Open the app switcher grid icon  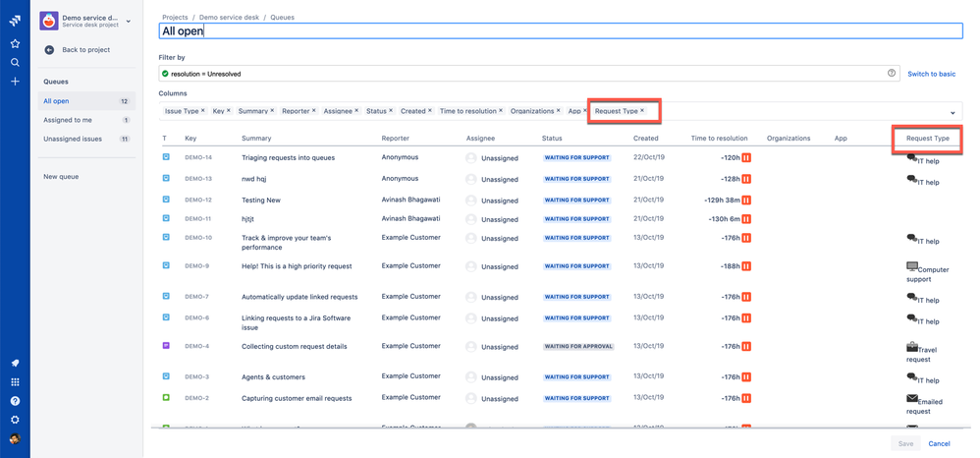[x=15, y=382]
